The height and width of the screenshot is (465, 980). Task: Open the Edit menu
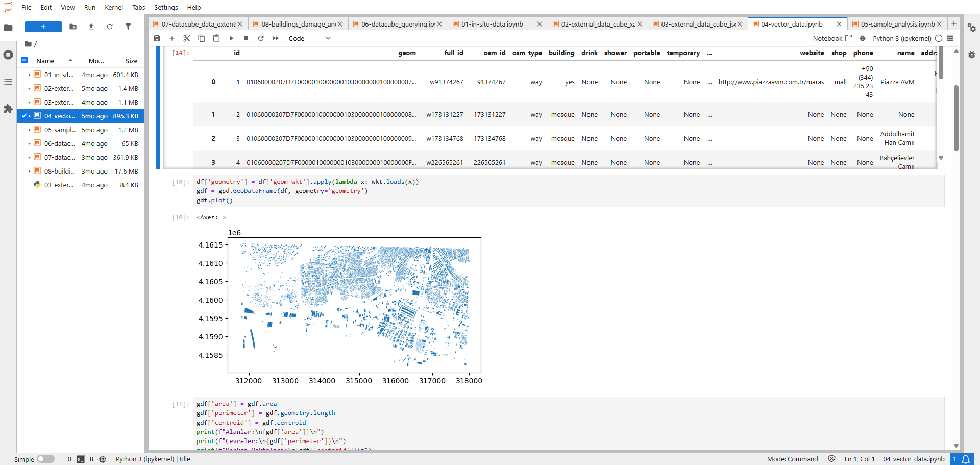pyautogui.click(x=46, y=7)
